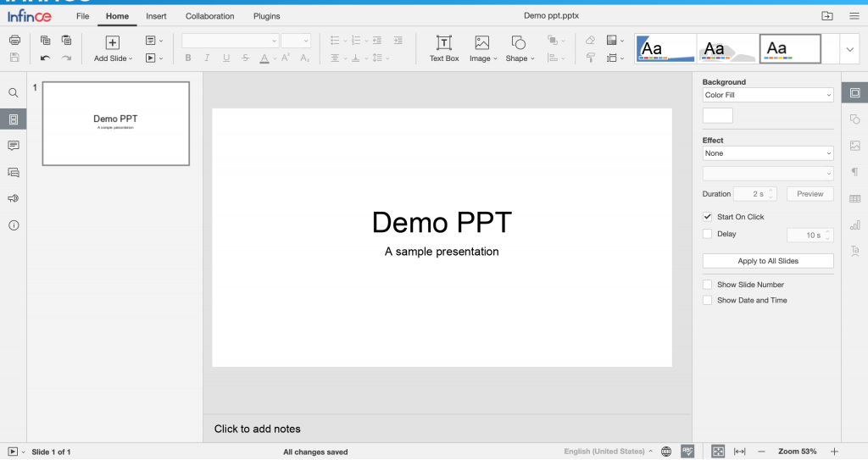Toggle Italic formatting

(207, 58)
